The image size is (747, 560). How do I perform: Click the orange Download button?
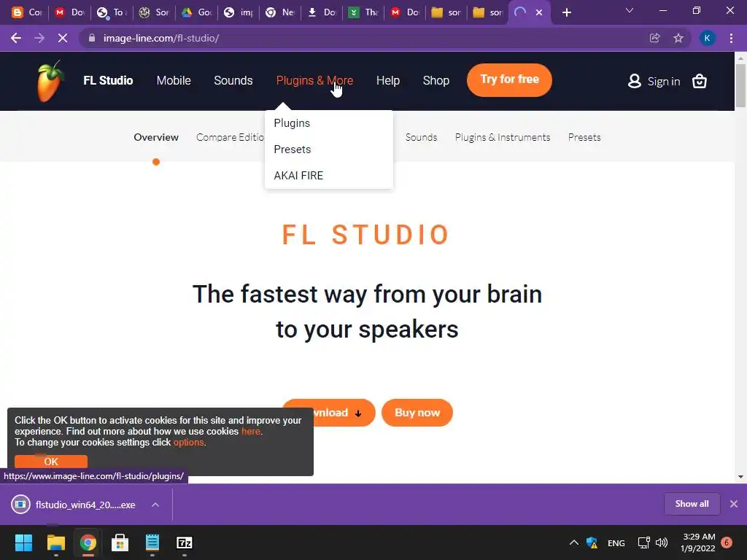(344, 413)
